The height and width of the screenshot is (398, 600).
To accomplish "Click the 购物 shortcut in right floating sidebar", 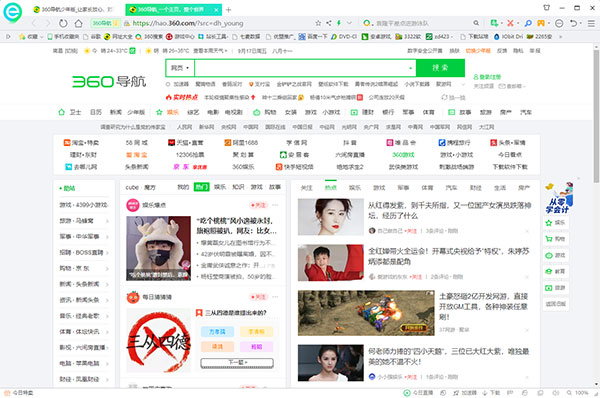I will point(556,239).
